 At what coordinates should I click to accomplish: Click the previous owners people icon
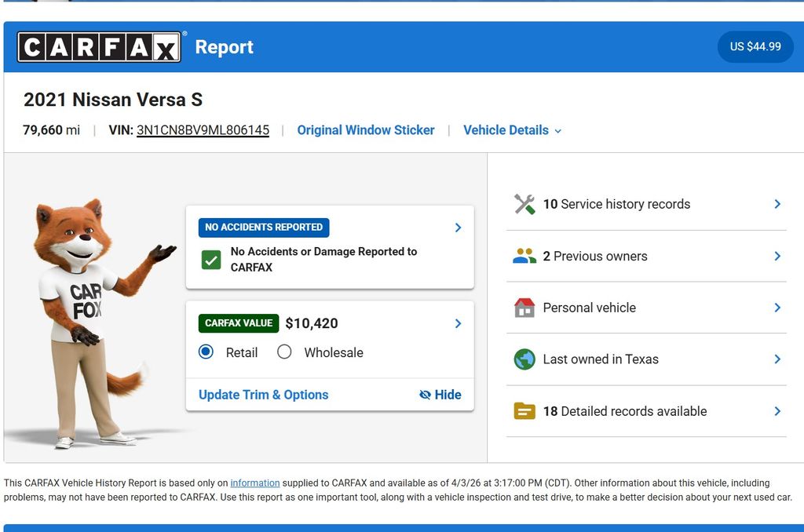(x=524, y=256)
